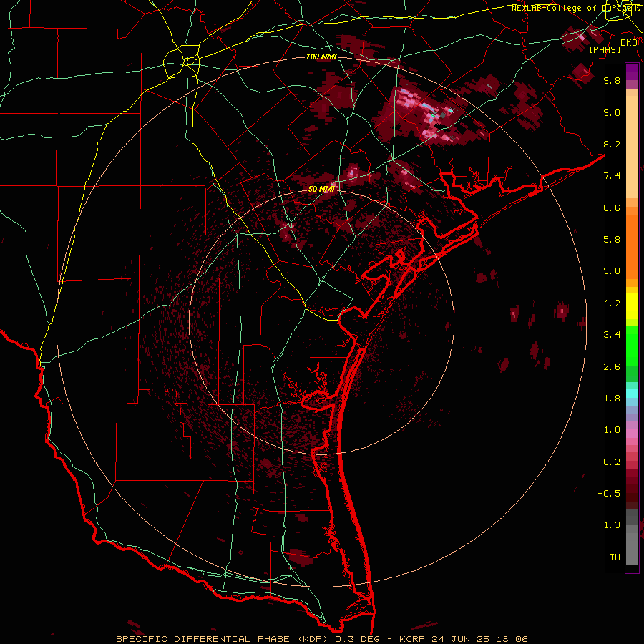This screenshot has width=644, height=644.
Task: Click the "-1.3" color scale value
Action: click(x=609, y=525)
